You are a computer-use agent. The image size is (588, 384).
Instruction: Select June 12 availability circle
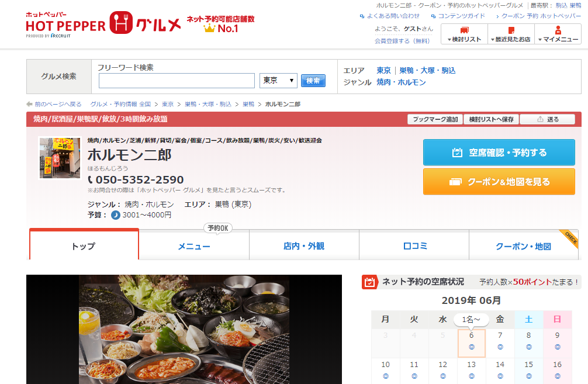point(443,376)
